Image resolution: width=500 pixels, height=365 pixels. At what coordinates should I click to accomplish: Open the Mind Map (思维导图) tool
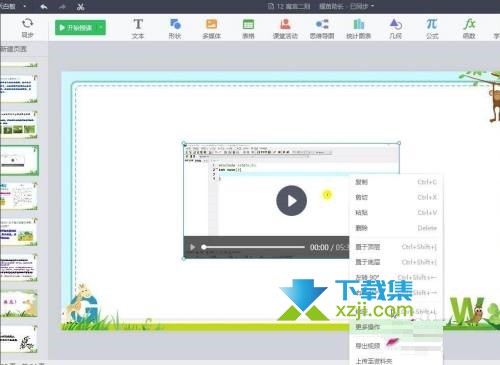pyautogui.click(x=322, y=29)
